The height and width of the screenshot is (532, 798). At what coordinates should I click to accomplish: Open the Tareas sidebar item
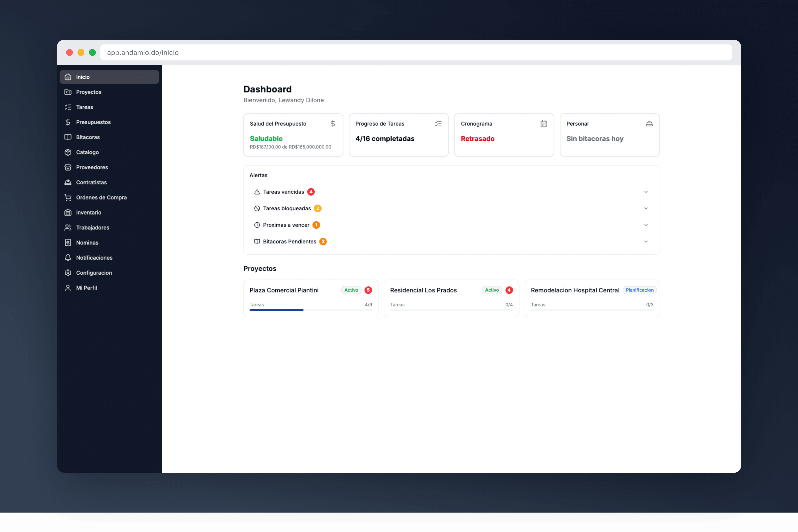[x=109, y=107]
